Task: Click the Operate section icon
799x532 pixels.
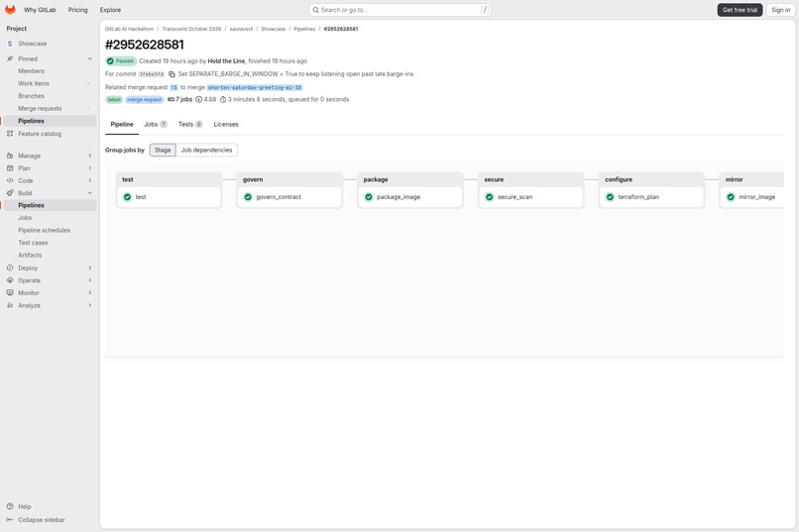Action: [x=10, y=280]
